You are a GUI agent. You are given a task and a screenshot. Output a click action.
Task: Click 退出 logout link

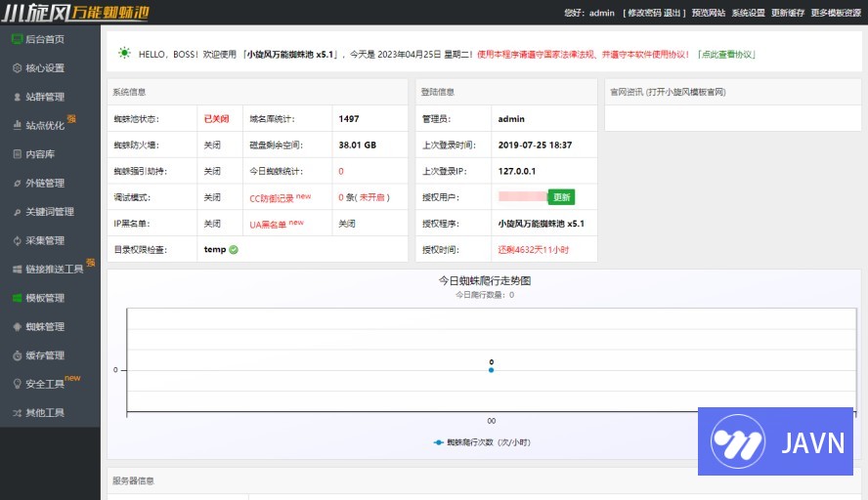click(672, 13)
